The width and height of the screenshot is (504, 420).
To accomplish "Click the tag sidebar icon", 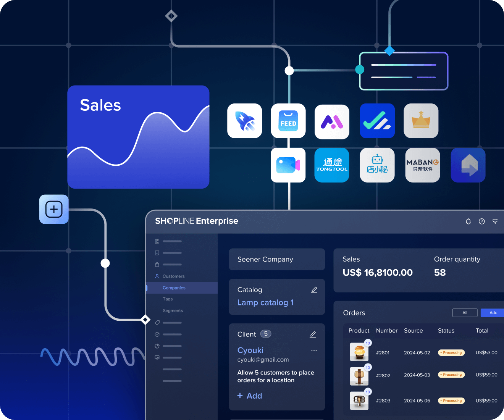I will click(157, 323).
